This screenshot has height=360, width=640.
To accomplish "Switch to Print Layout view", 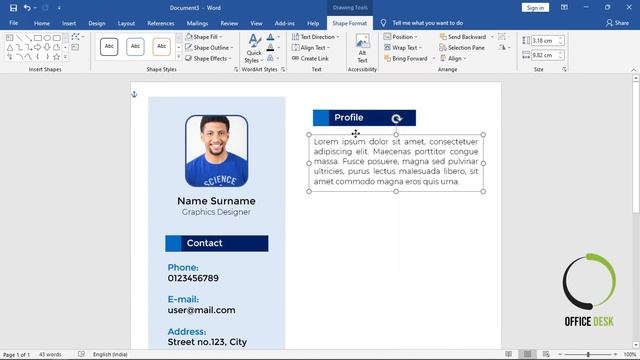I will coord(527,354).
